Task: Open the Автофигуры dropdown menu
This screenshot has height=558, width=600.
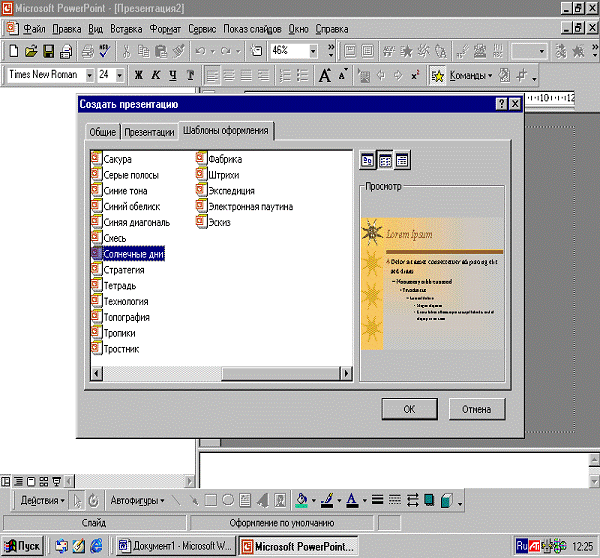Action: point(137,500)
